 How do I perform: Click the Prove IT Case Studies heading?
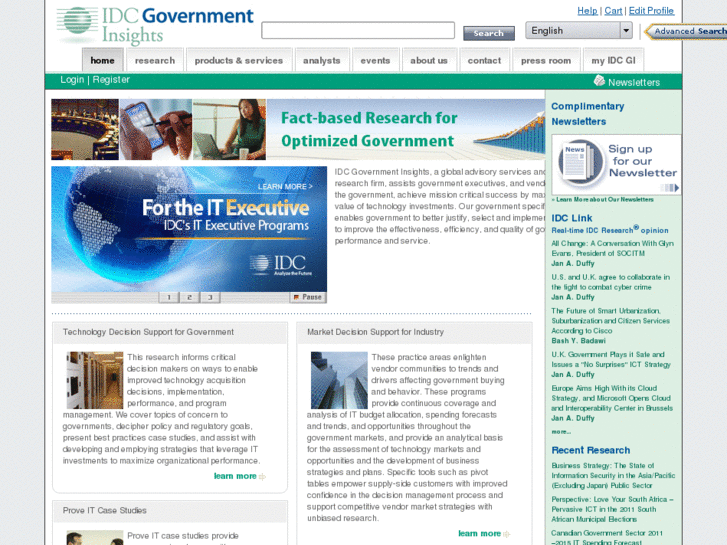click(105, 510)
